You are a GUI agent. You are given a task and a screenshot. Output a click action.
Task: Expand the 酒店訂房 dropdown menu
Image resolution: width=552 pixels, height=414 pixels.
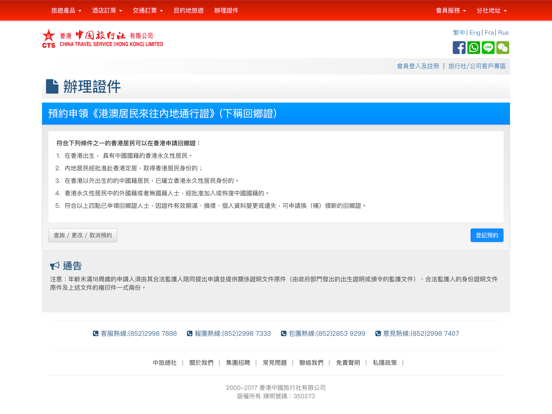click(107, 11)
